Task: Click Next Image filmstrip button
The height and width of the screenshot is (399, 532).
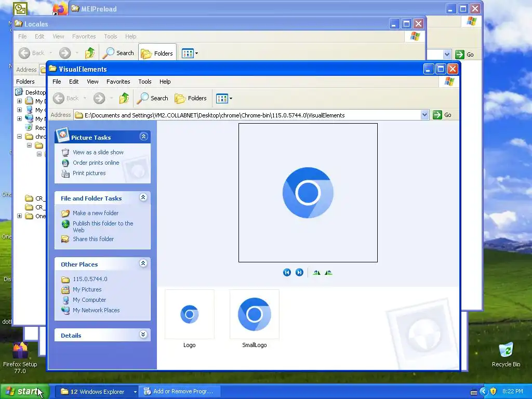Action: [299, 272]
